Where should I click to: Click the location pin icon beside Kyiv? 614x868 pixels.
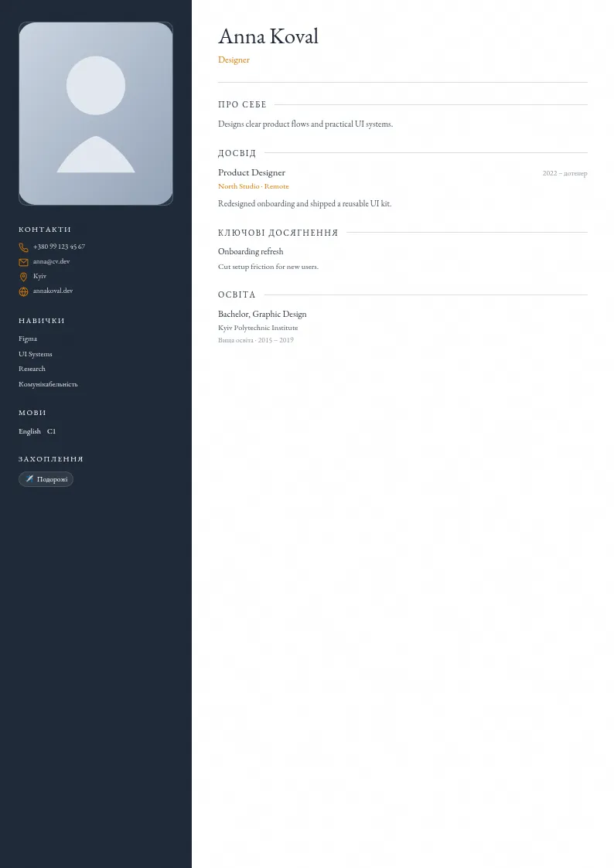point(23,277)
